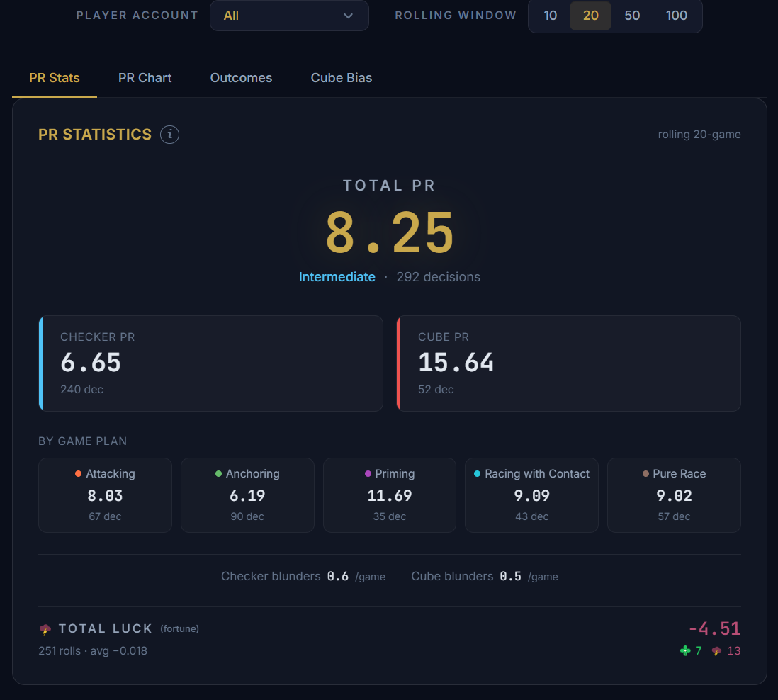
Task: Open the Racing with Contact card
Action: pos(531,495)
